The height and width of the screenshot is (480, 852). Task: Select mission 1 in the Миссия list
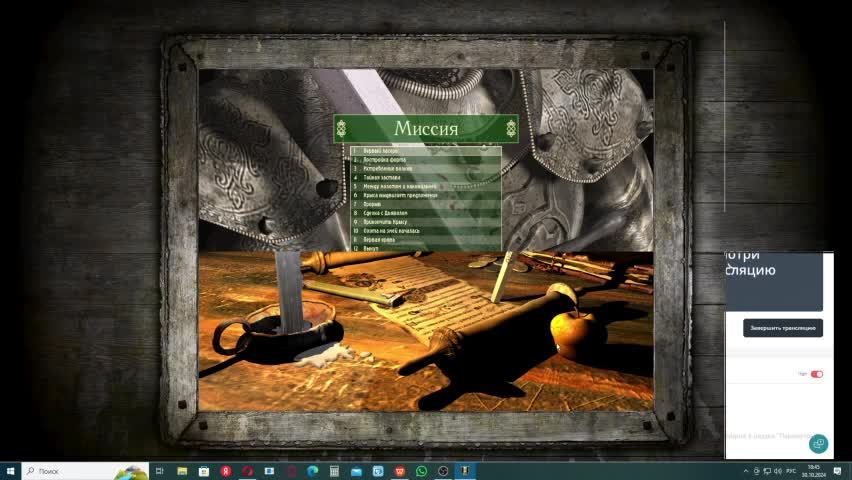[x=426, y=151]
